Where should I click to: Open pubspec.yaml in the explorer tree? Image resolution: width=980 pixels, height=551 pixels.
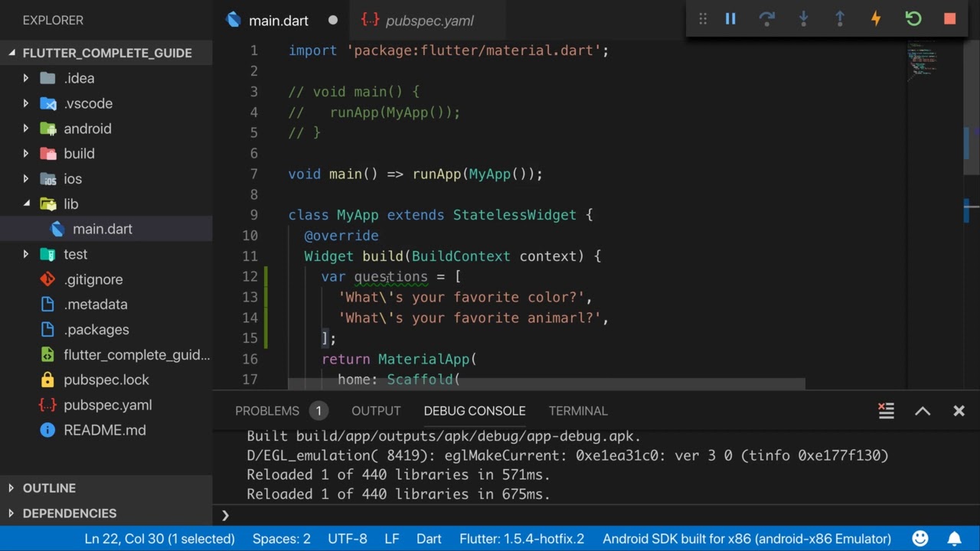click(106, 405)
